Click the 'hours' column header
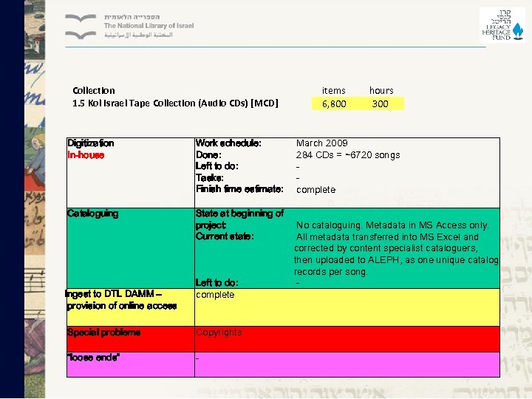This screenshot has height=399, width=532. point(381,91)
